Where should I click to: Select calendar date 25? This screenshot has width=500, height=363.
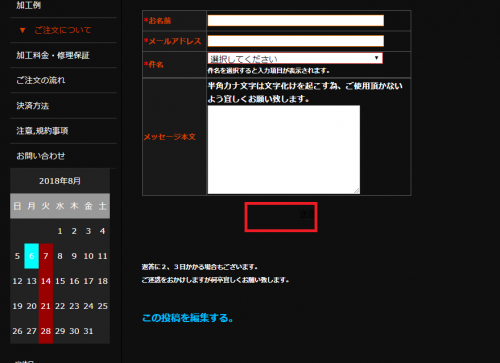point(103,306)
